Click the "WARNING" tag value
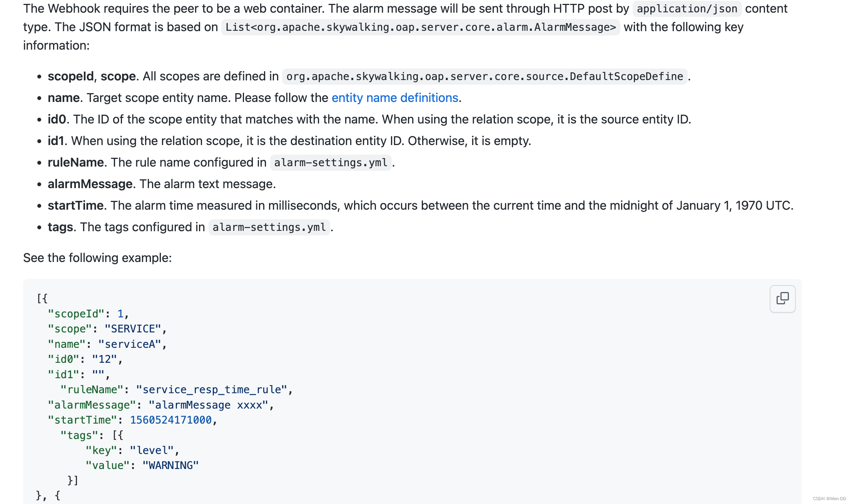Image resolution: width=852 pixels, height=504 pixels. click(x=170, y=465)
